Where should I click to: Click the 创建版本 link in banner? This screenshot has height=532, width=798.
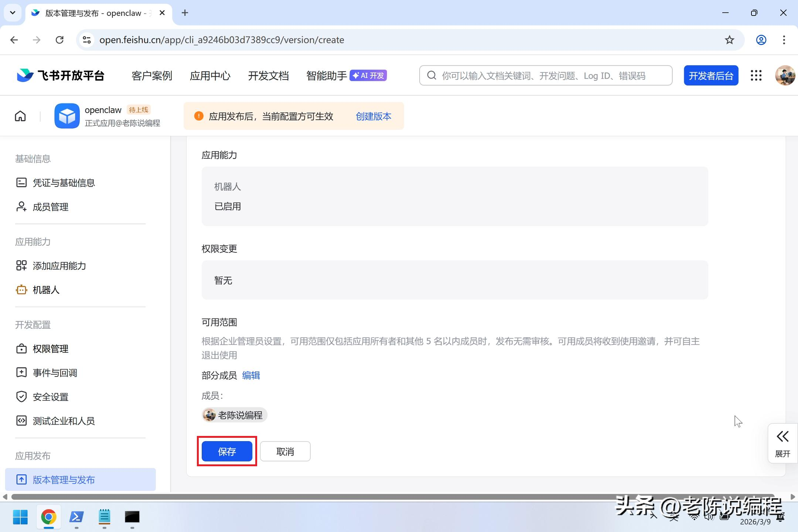[373, 116]
